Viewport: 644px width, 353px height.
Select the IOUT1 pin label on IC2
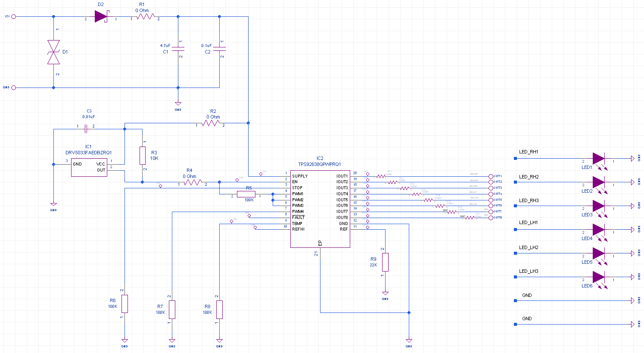tap(342, 176)
